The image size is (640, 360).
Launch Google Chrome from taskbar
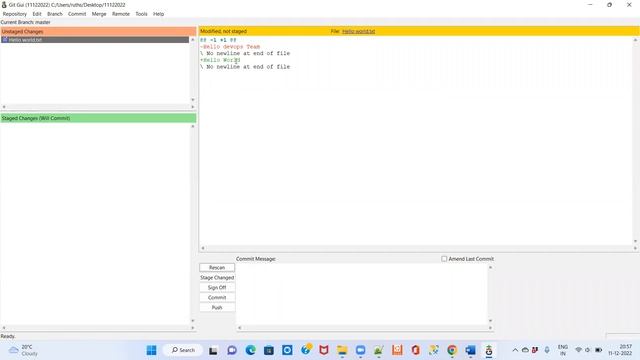click(452, 350)
